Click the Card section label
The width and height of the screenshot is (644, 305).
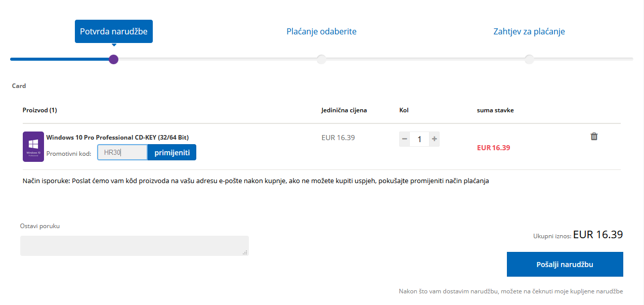19,86
